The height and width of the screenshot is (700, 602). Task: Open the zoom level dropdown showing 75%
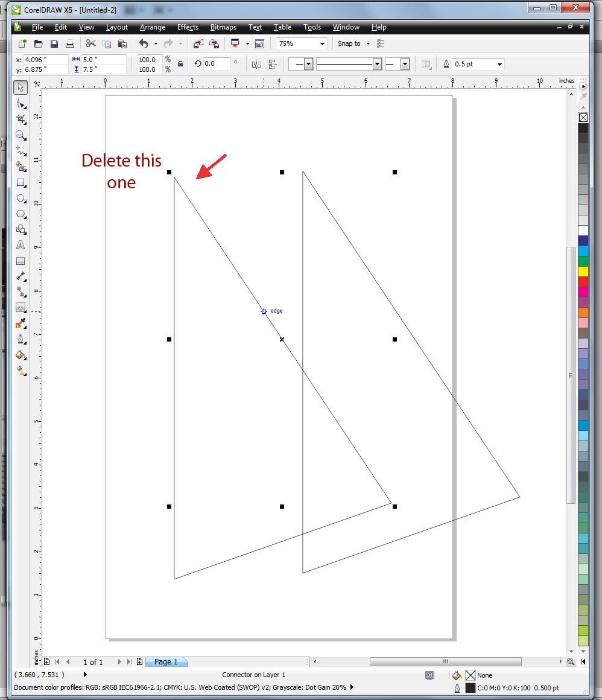pos(323,43)
